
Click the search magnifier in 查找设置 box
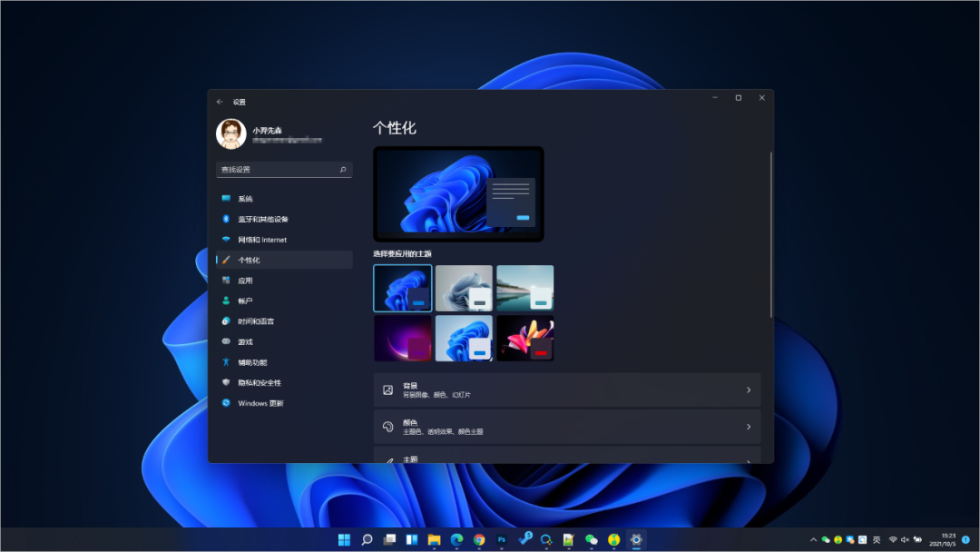(343, 170)
